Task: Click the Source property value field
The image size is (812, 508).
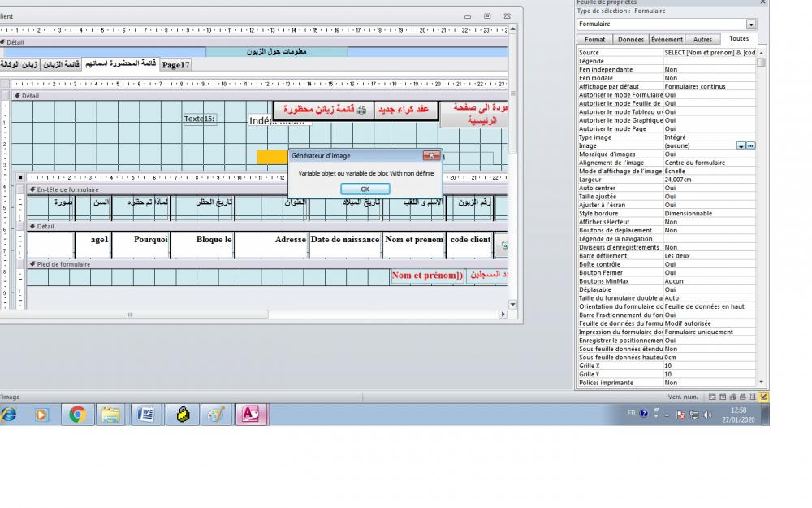Action: pos(710,53)
